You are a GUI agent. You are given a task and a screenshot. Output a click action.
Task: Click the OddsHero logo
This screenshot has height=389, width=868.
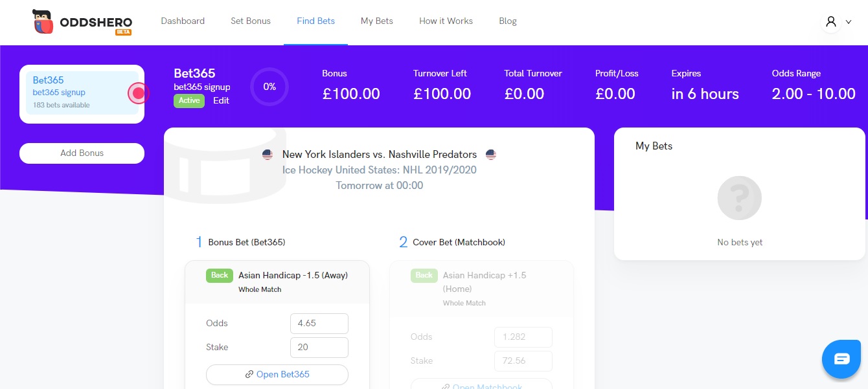[x=82, y=22]
